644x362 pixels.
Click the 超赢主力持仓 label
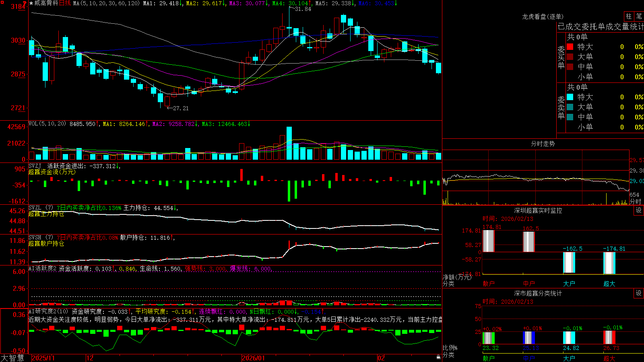[x=46, y=214]
